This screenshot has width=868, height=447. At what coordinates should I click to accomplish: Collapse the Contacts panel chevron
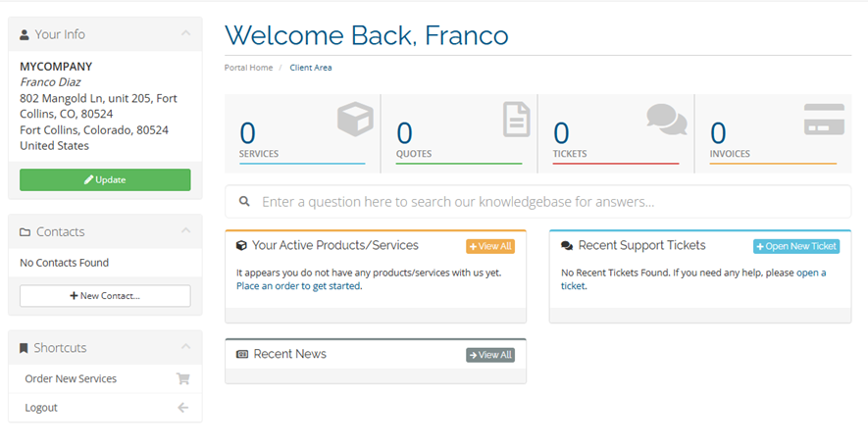[185, 231]
